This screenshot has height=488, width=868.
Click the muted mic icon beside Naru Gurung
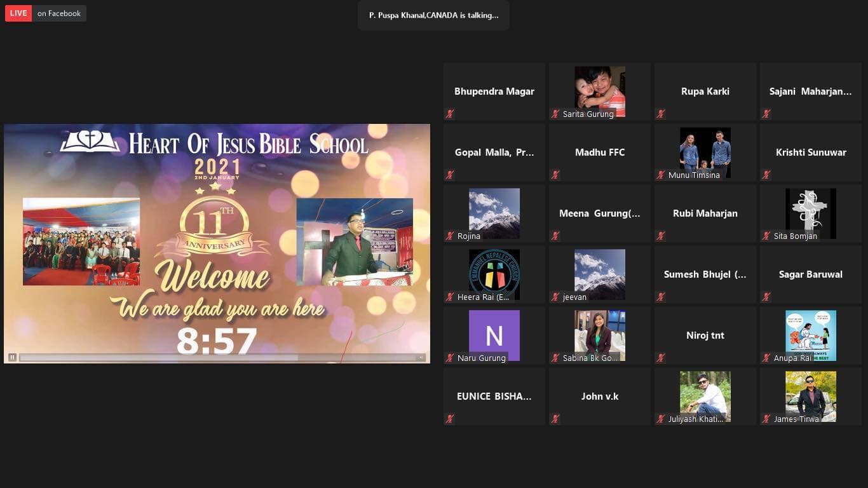point(450,358)
